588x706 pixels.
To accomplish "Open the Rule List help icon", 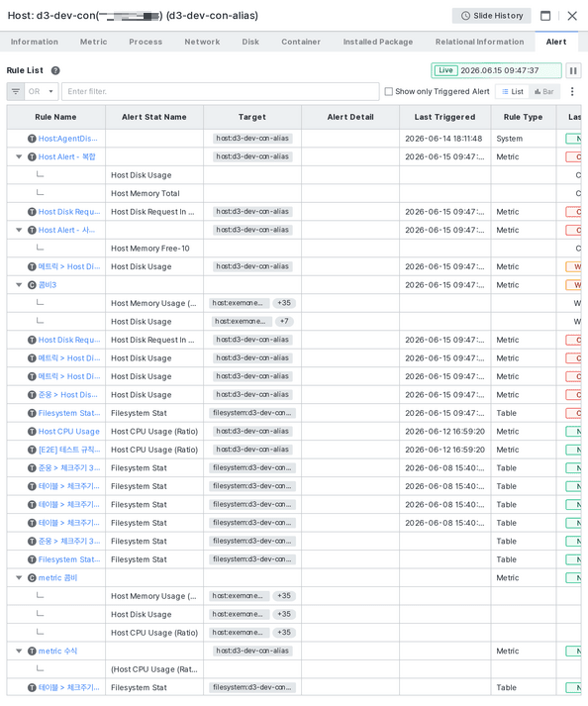I will 55,70.
